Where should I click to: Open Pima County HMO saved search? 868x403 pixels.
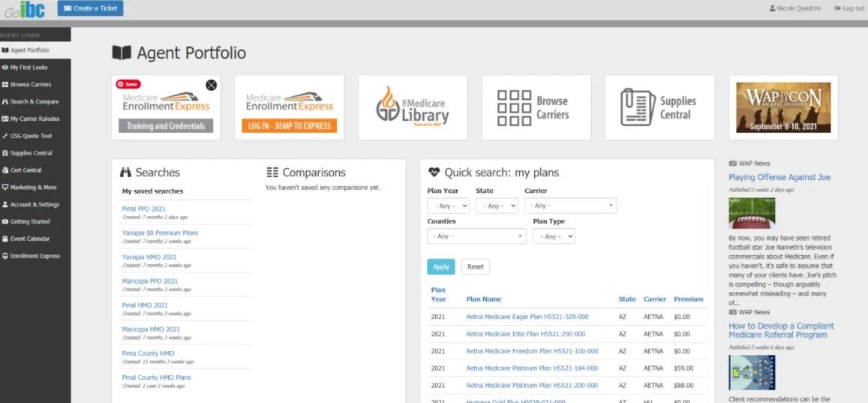149,353
